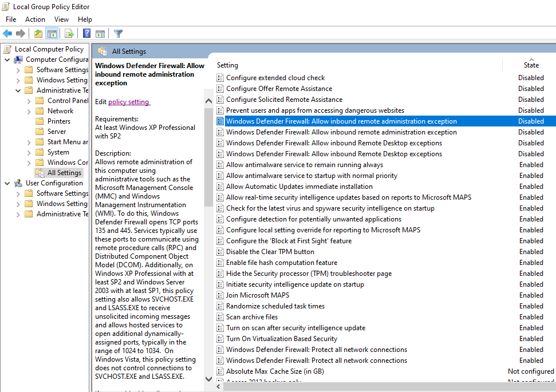Select All Settings in the tree
This screenshot has width=556, height=392.
click(x=64, y=173)
